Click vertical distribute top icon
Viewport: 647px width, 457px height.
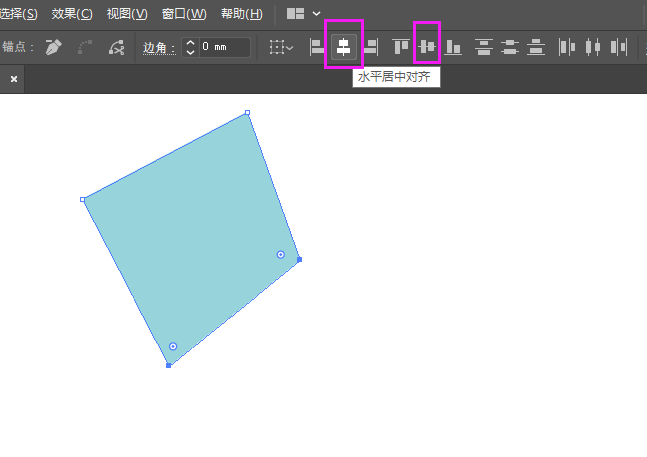coord(484,47)
